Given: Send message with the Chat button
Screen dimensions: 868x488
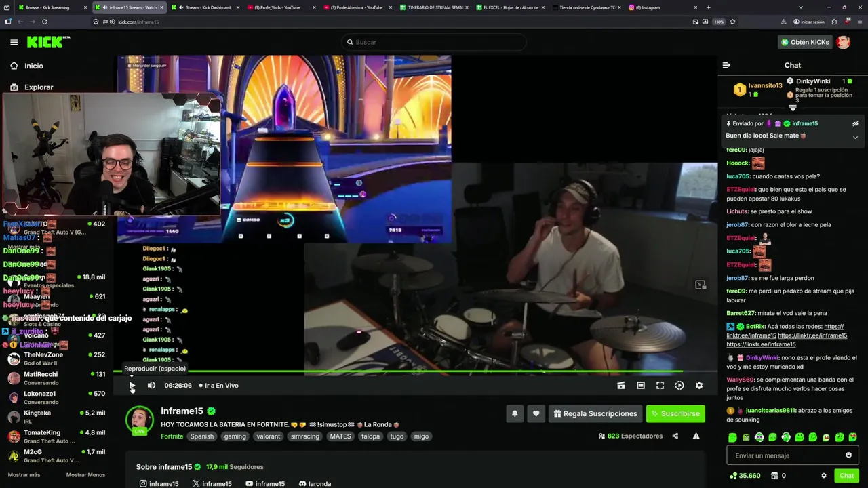Looking at the screenshot, I should click(846, 475).
